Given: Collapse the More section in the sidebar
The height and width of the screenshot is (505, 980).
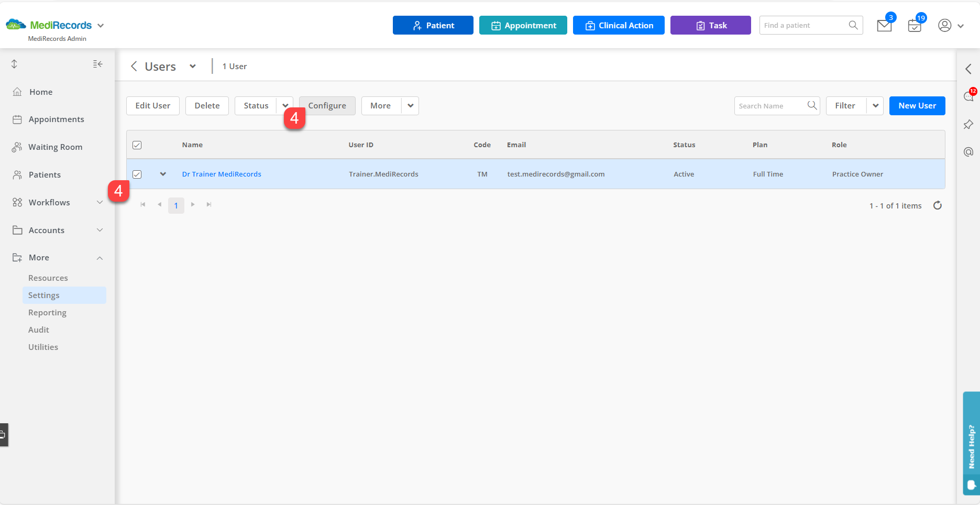Looking at the screenshot, I should click(x=100, y=258).
